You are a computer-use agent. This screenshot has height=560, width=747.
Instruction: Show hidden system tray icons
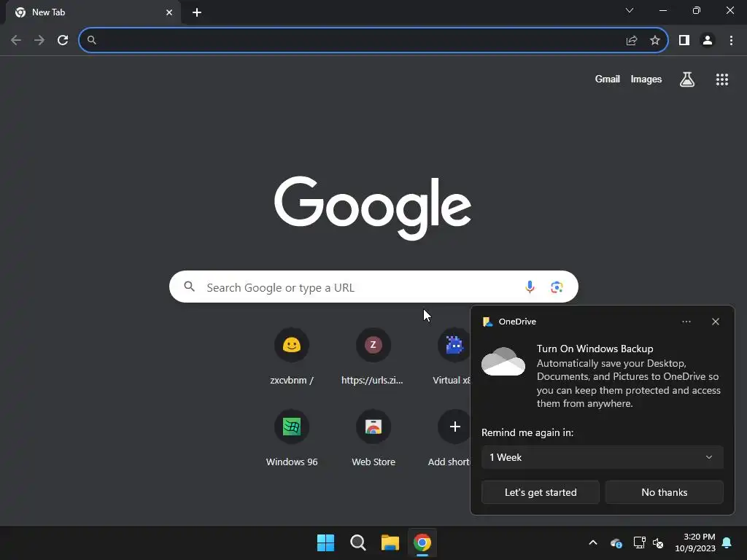(x=593, y=542)
